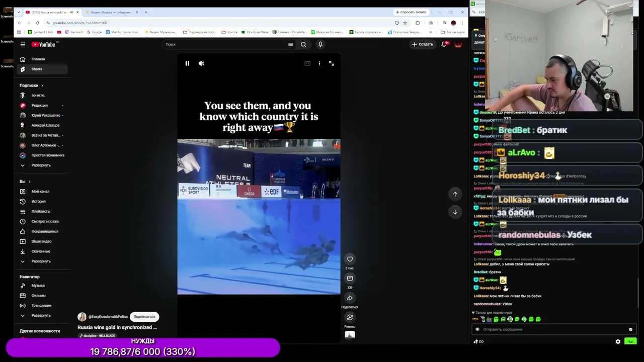Mute the Short's volume
The image size is (644, 362).
pyautogui.click(x=201, y=63)
